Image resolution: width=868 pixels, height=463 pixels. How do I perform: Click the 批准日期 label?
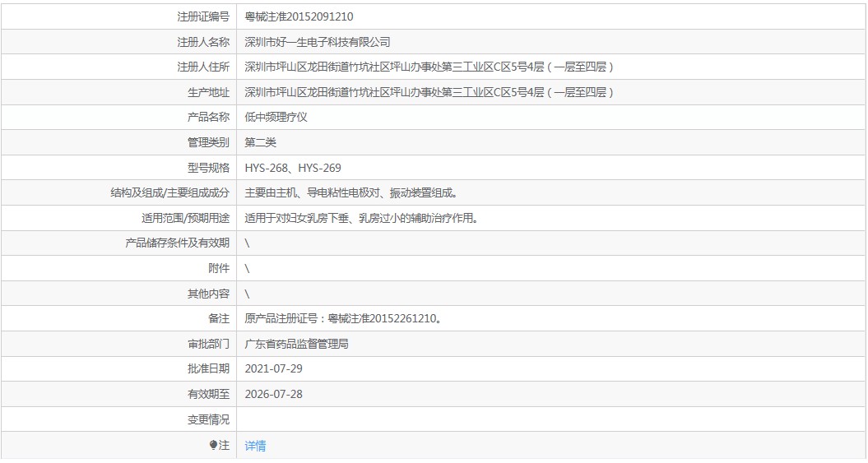pos(208,369)
